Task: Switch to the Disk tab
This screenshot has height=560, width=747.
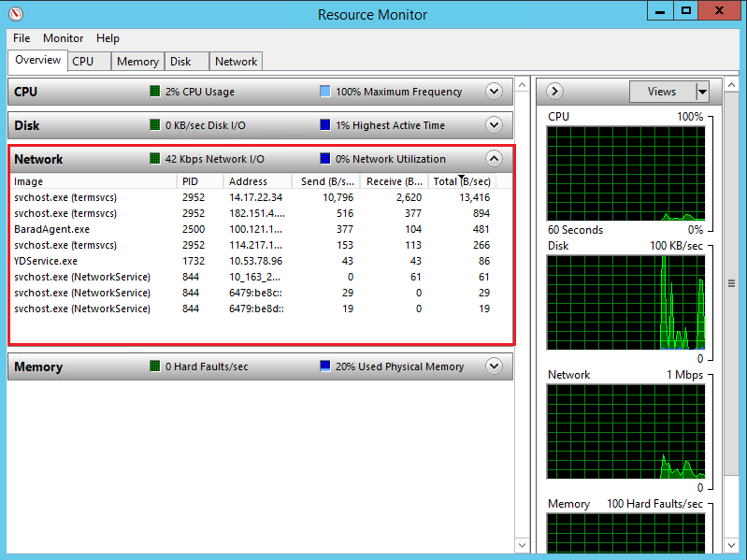Action: 180,62
